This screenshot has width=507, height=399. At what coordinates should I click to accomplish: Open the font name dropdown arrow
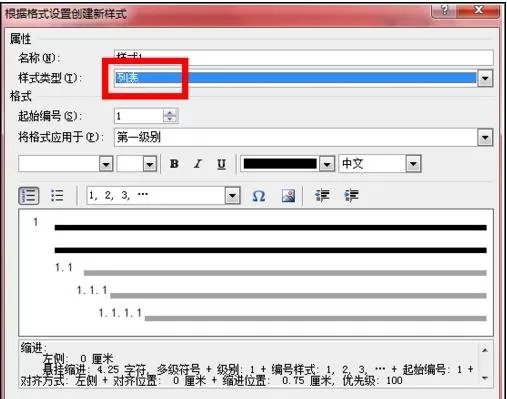[106, 164]
